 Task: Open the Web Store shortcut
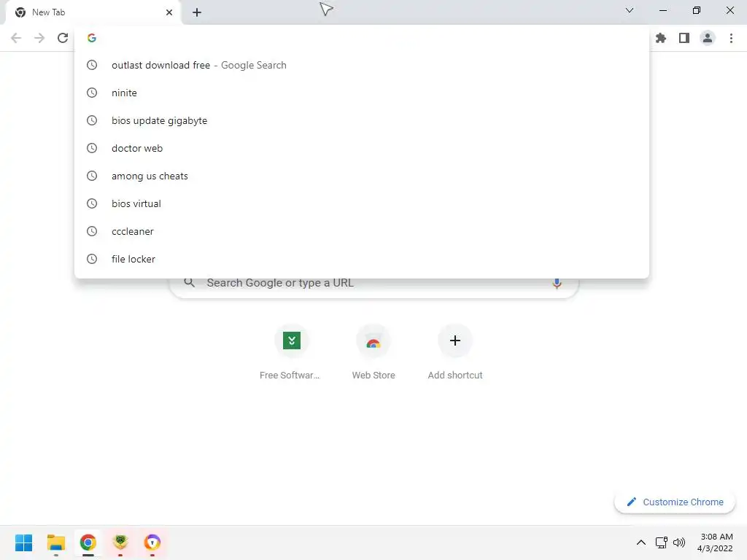[x=373, y=352]
